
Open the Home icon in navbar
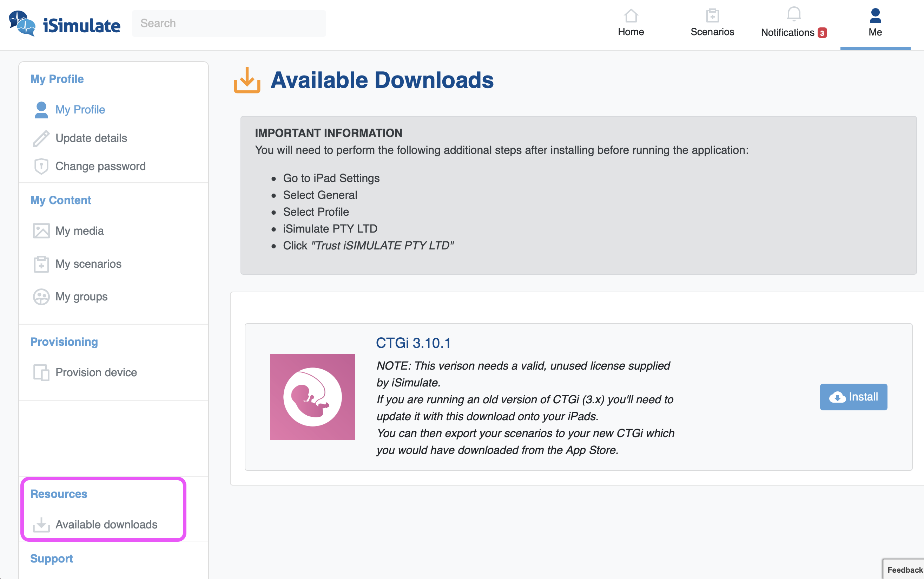pyautogui.click(x=631, y=16)
